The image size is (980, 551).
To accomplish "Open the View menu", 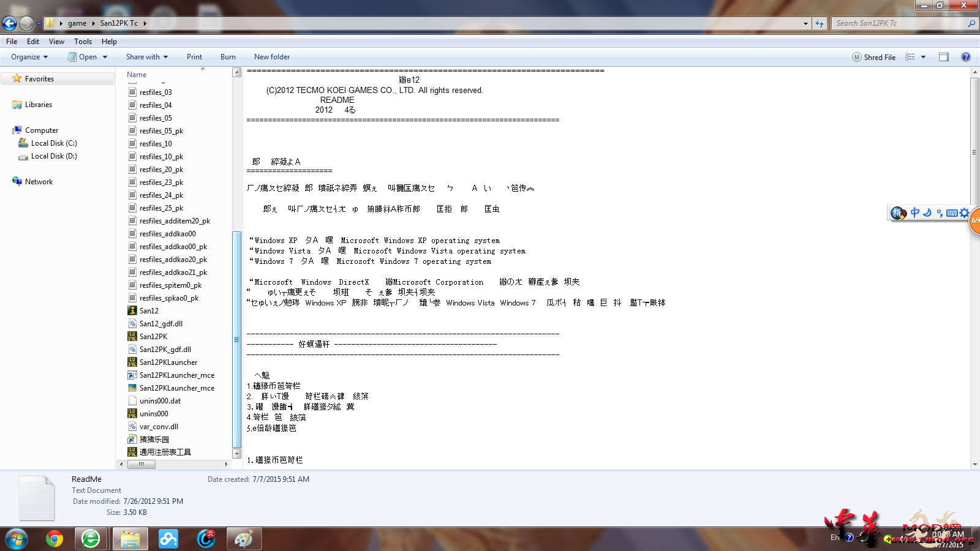I will coord(56,42).
